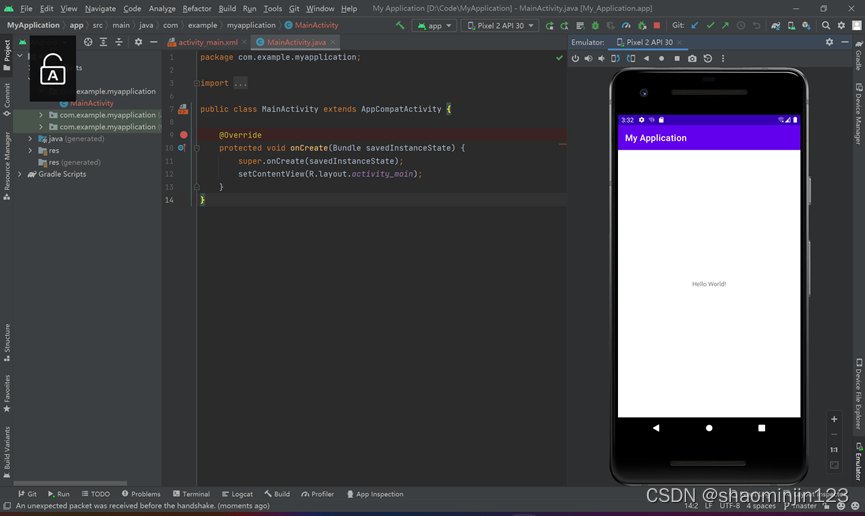Open the app run configuration dropdown
The height and width of the screenshot is (516, 865).
pos(435,25)
